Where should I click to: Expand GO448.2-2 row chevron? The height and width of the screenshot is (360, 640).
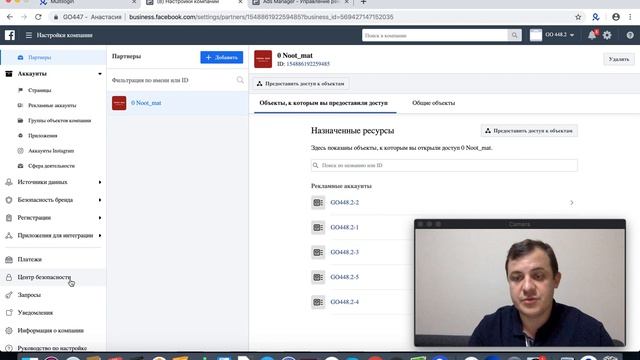(572, 202)
